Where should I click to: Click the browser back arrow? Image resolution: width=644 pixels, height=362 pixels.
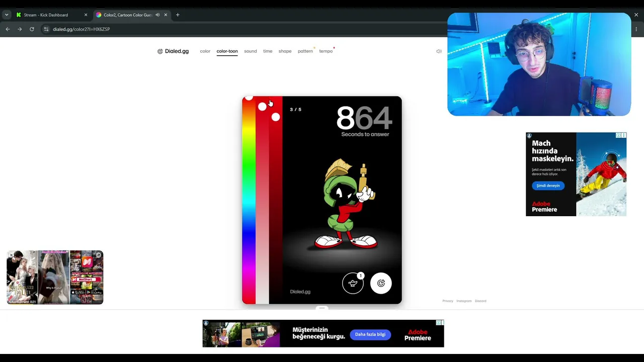coord(8,29)
